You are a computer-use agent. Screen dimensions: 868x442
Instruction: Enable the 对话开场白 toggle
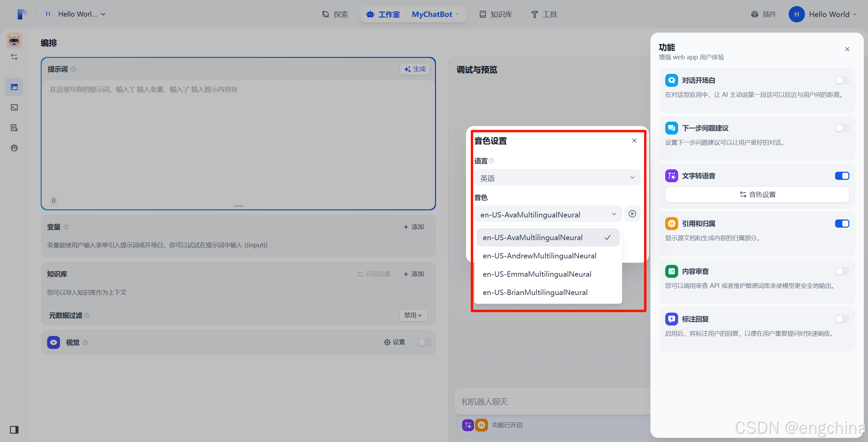[x=842, y=80]
